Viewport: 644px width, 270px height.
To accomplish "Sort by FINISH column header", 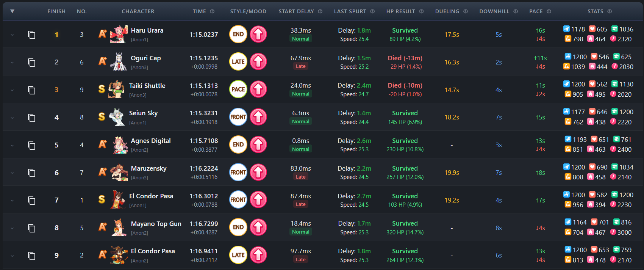I will pyautogui.click(x=56, y=12).
